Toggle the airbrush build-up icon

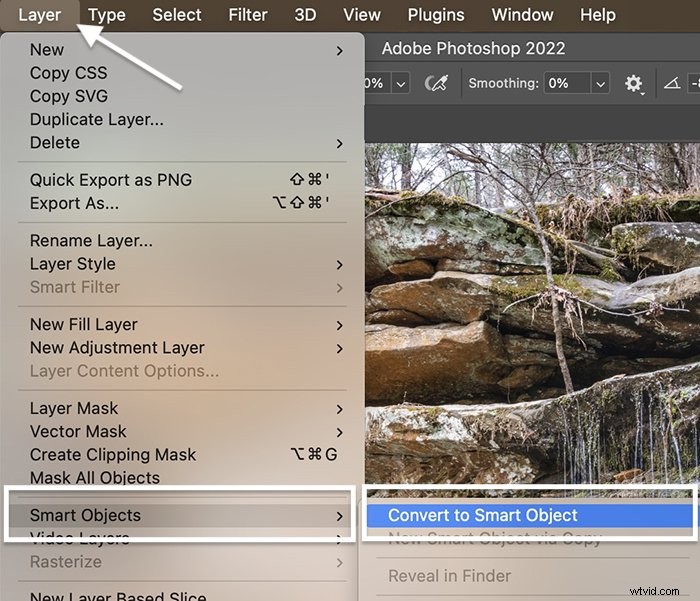436,83
